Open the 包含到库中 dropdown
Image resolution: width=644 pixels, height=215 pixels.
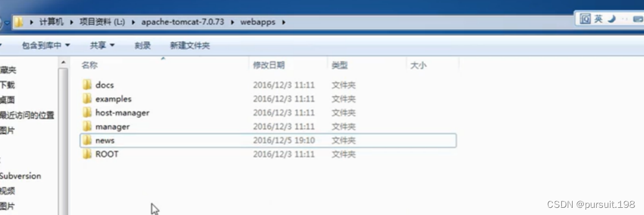tap(46, 46)
